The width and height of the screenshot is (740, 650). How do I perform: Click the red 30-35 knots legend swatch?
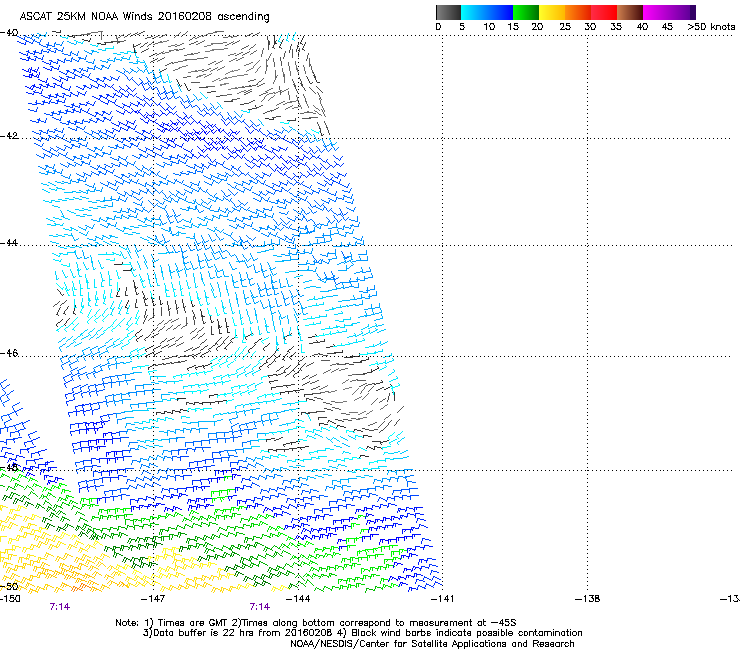[x=604, y=12]
